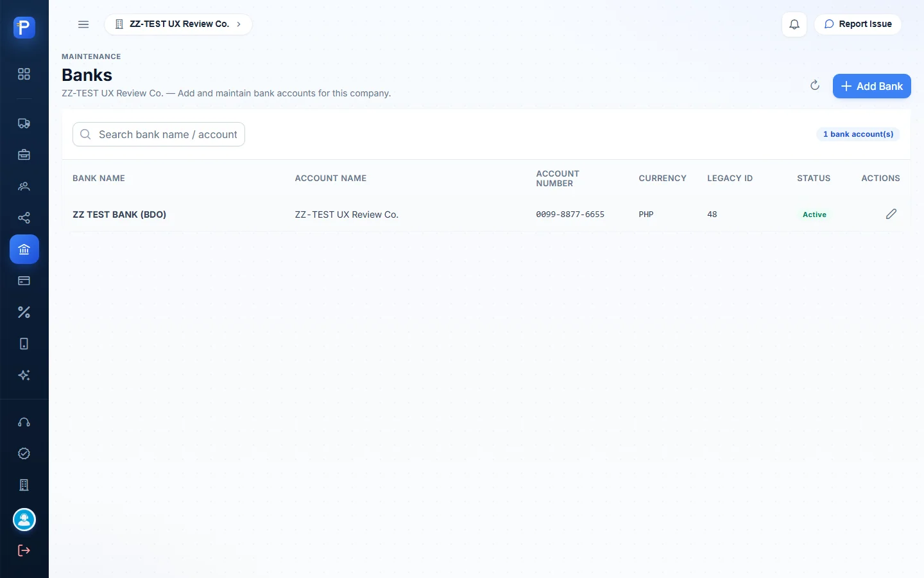Open the notifications bell

click(794, 24)
